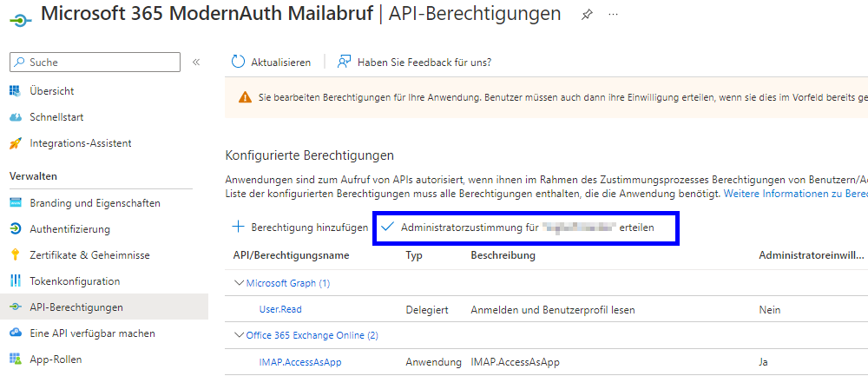Open the IMAP.AccessAsApp permission link
Image resolution: width=868 pixels, height=376 pixels.
(x=300, y=362)
